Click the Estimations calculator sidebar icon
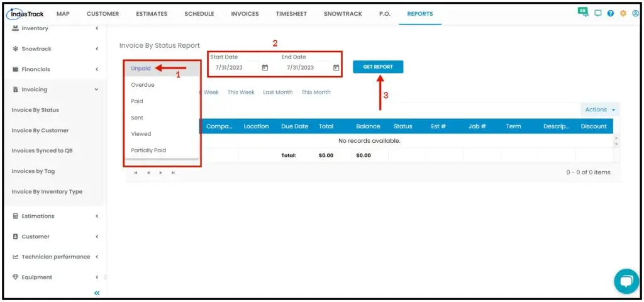 pyautogui.click(x=16, y=216)
